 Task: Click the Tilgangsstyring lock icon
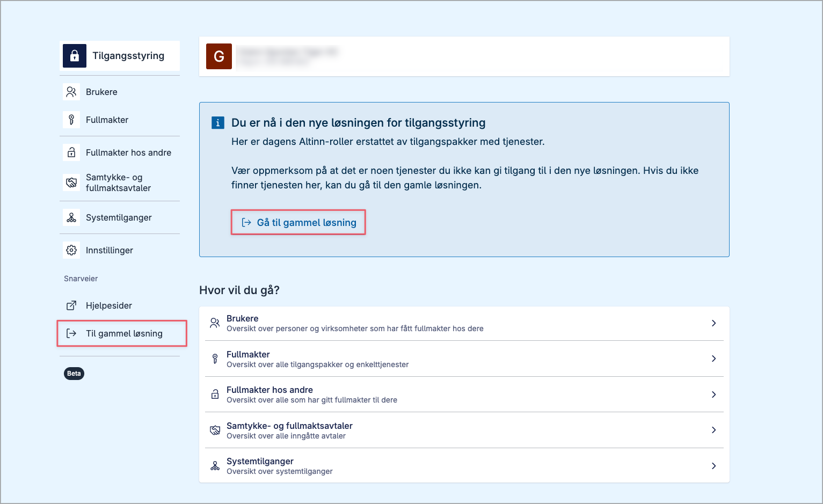pos(75,56)
